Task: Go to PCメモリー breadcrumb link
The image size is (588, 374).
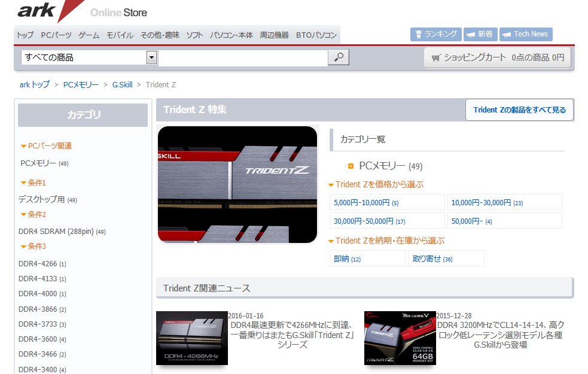Action: point(81,84)
